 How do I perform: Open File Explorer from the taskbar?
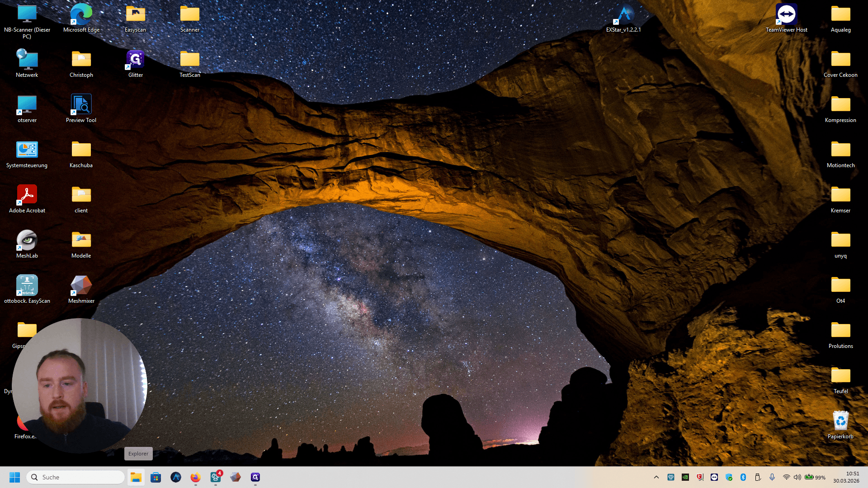(x=136, y=477)
